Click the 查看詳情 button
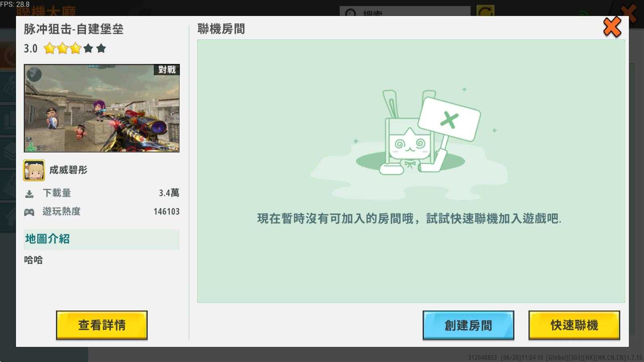Viewport: 644px width, 362px height. (x=101, y=325)
